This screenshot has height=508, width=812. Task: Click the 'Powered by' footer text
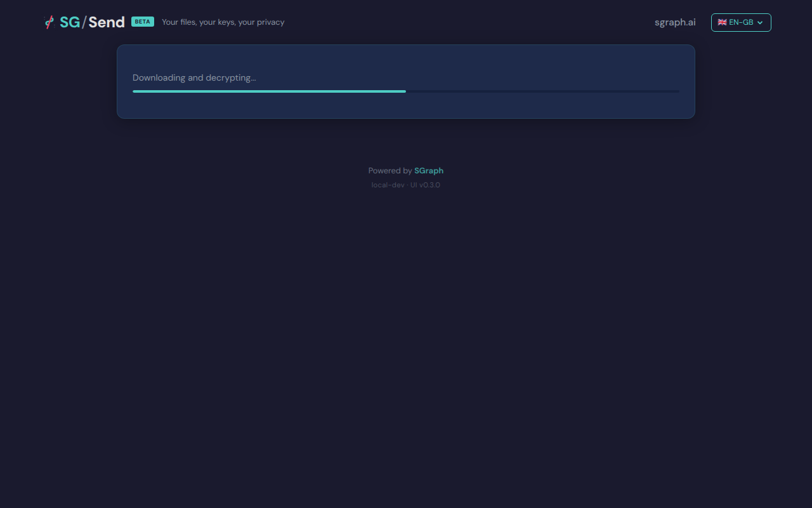(390, 171)
